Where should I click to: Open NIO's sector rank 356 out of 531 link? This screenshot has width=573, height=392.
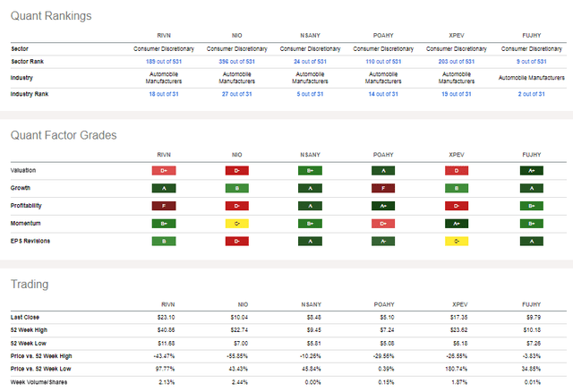click(236, 62)
